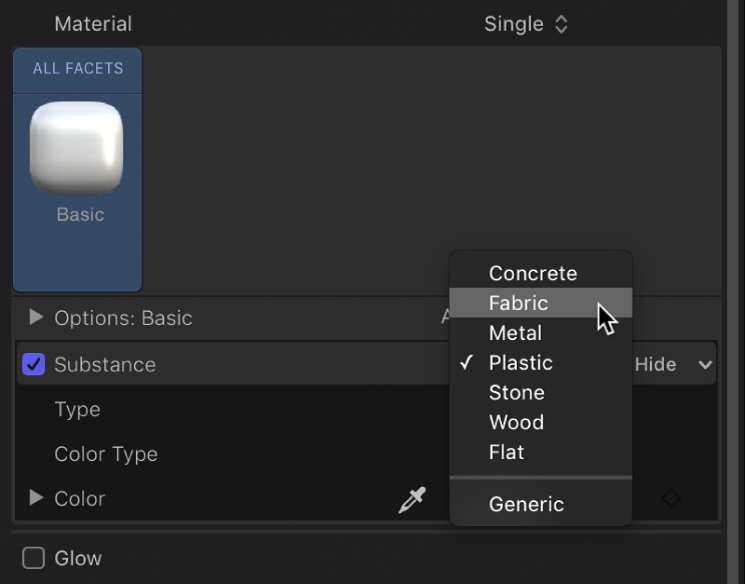Select the Flat menu option

pyautogui.click(x=506, y=452)
